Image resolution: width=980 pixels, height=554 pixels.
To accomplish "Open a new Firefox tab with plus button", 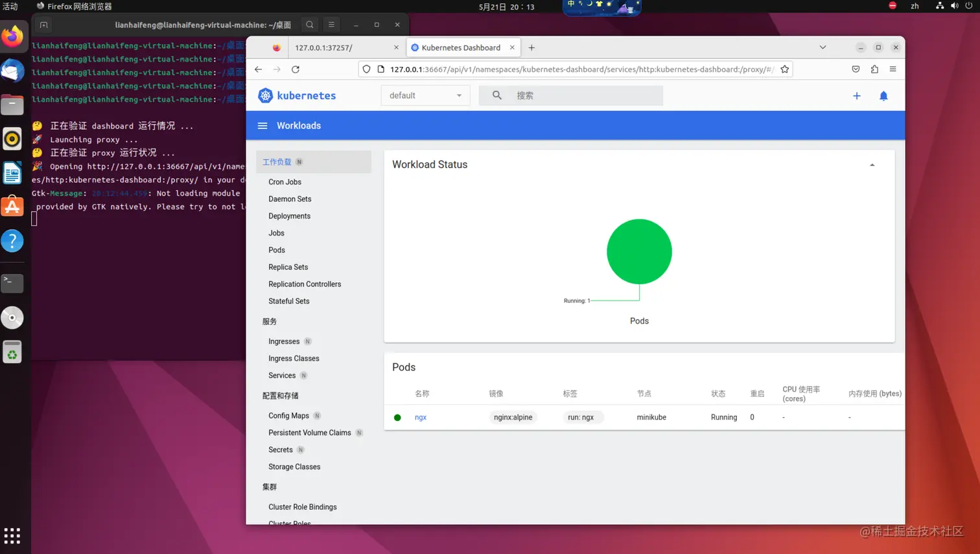I will [531, 47].
